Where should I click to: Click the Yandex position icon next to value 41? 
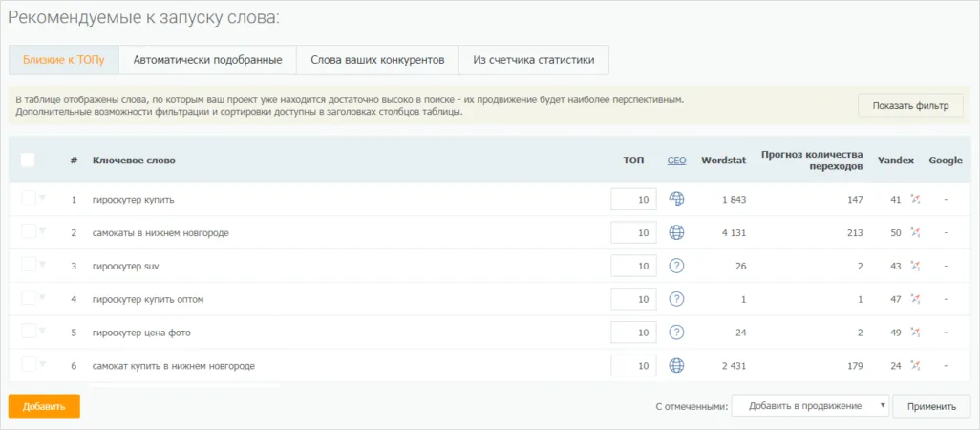[x=915, y=199]
